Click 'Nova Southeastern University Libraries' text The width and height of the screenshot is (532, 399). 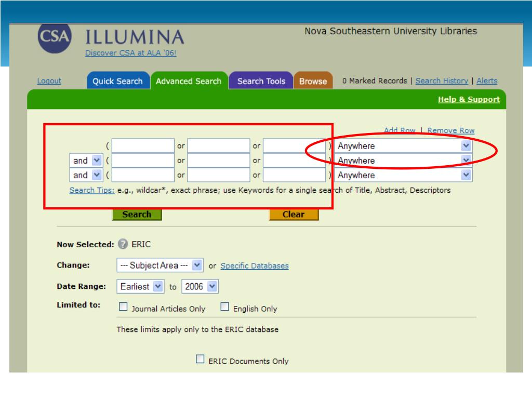click(x=391, y=31)
